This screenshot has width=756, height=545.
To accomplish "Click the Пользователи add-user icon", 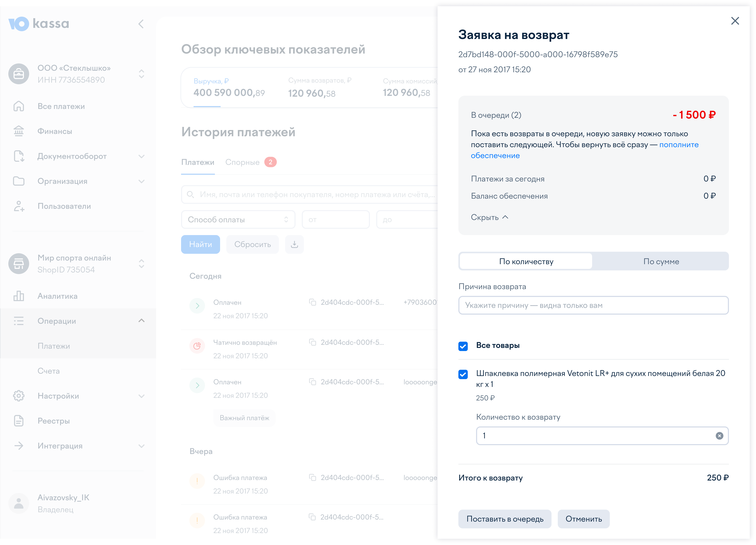I will (x=19, y=206).
